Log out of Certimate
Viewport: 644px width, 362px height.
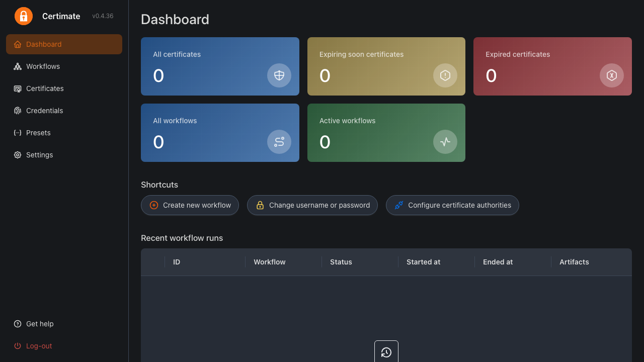pos(64,346)
